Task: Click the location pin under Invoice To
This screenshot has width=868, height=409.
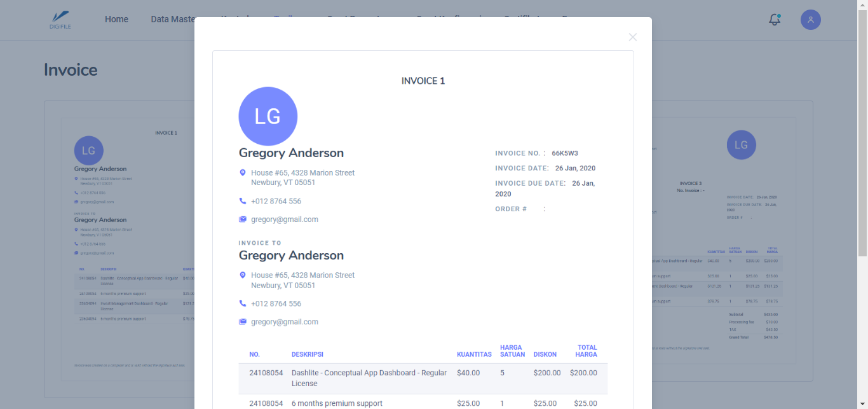Action: click(x=243, y=275)
